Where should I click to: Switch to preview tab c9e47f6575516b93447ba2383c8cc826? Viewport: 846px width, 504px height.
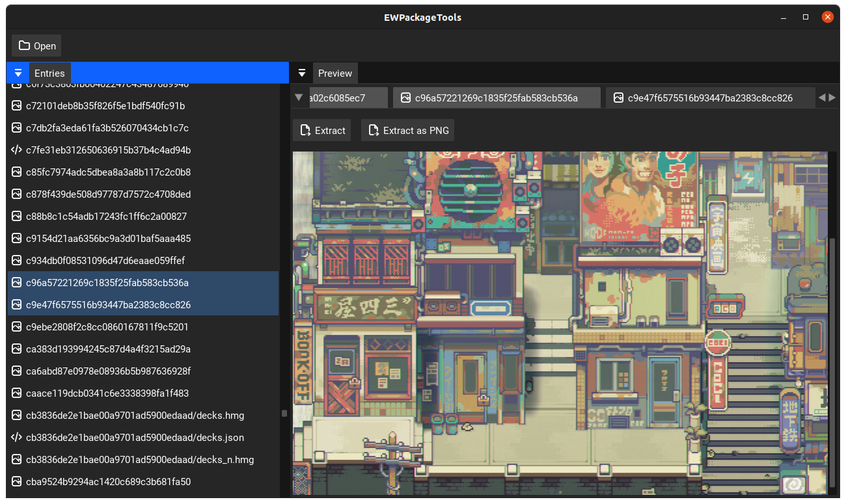tap(709, 98)
